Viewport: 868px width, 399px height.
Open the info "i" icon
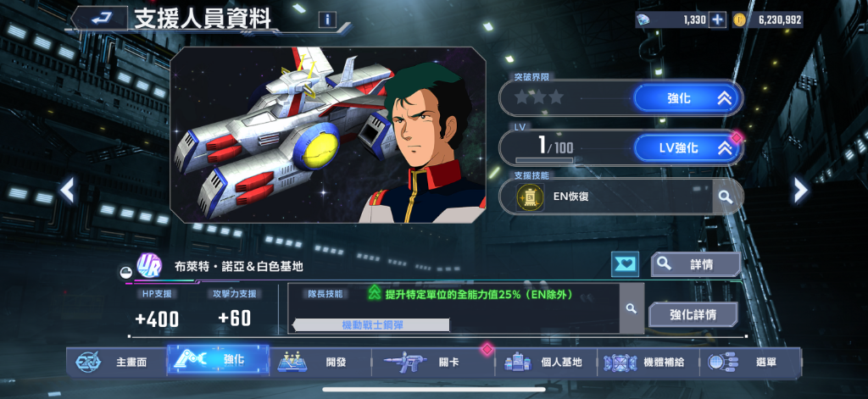pyautogui.click(x=327, y=20)
